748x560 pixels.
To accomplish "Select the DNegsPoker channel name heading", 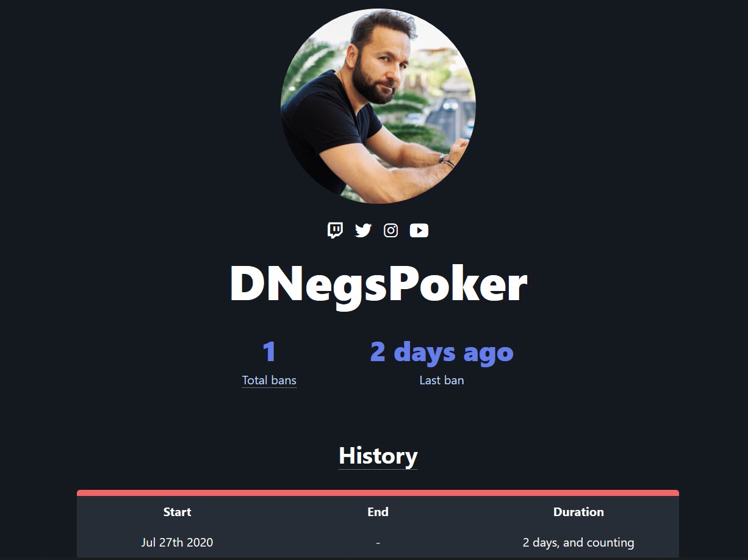I will (x=378, y=284).
